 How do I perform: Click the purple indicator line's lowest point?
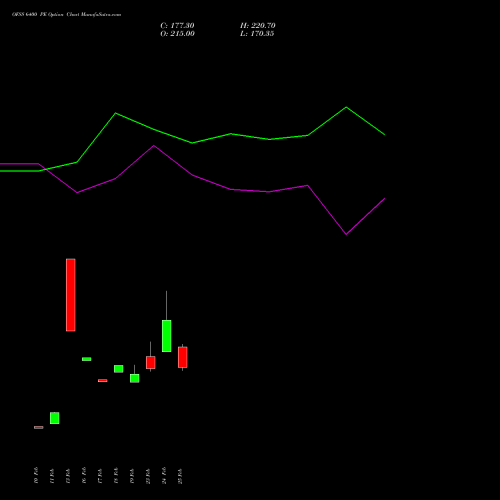346,234
